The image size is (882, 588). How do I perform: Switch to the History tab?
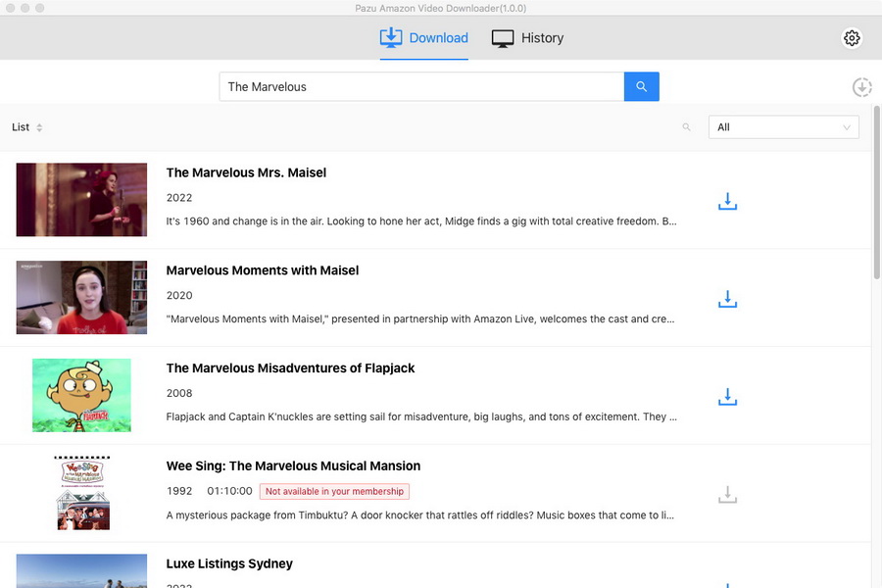coord(527,38)
